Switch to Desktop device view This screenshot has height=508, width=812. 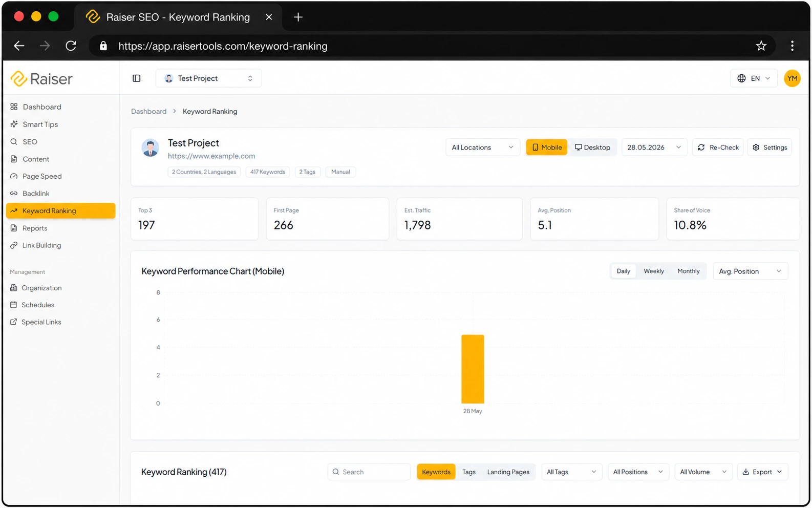(x=592, y=147)
